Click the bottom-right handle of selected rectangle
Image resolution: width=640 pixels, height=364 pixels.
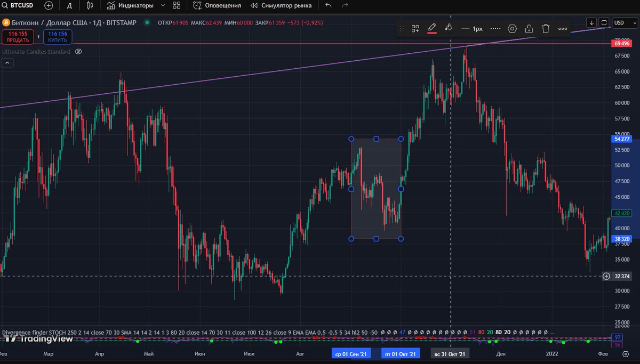pos(401,239)
